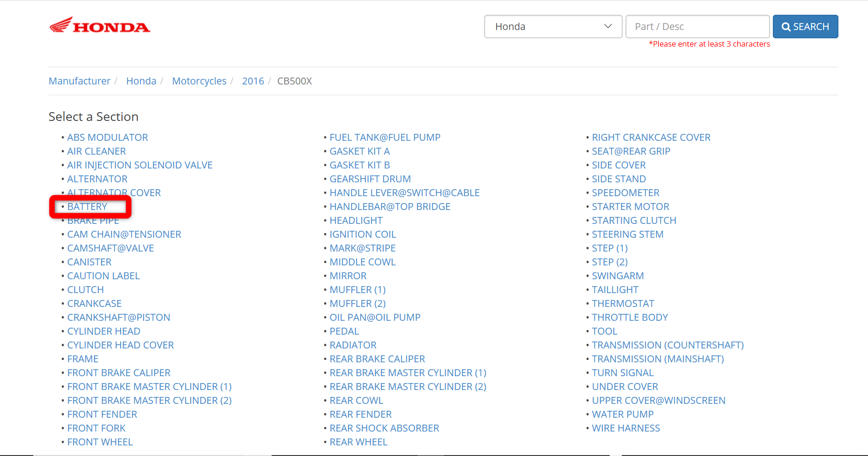Viewport: 868px width, 456px height.
Task: Open the MARK@STRIPE section
Action: (x=363, y=248)
